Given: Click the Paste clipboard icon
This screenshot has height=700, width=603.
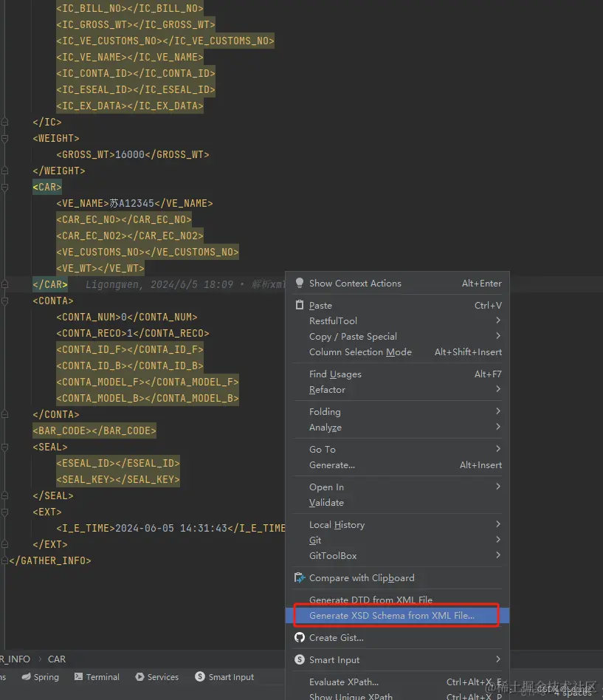Looking at the screenshot, I should 300,306.
